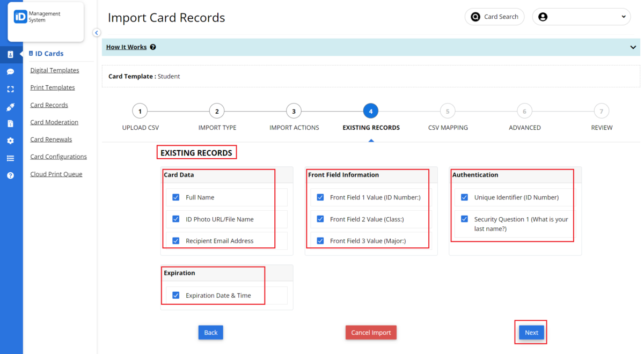Open the chat messages sidebar icon
The image size is (644, 354).
[x=11, y=71]
